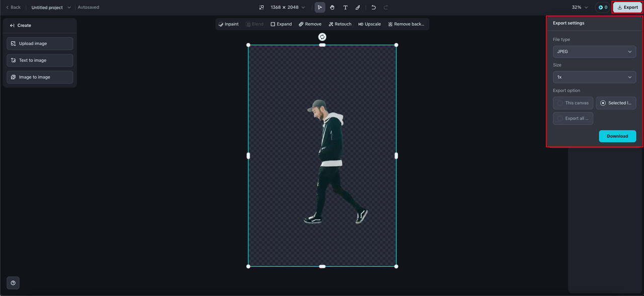Click Inpaint in the edit toolbar

pyautogui.click(x=228, y=24)
